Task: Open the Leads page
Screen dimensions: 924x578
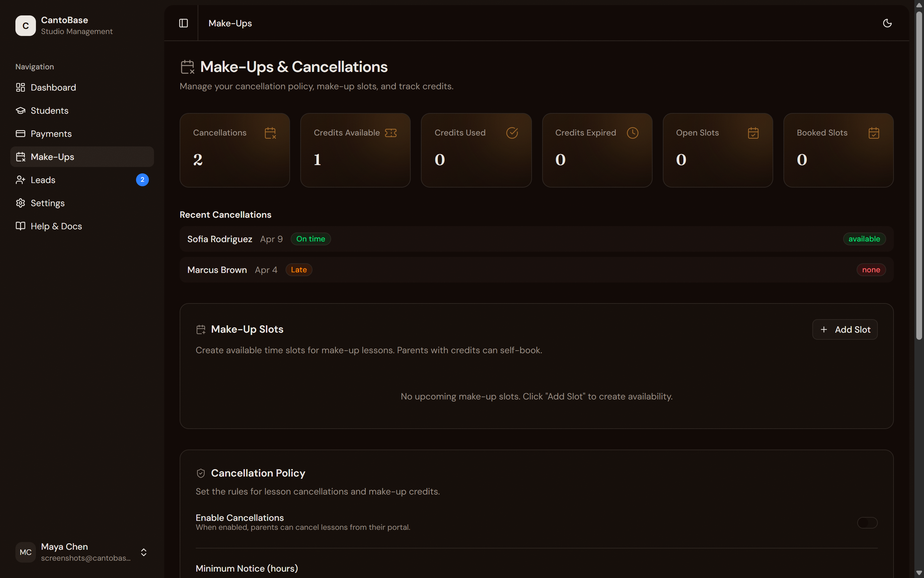Action: click(x=82, y=180)
